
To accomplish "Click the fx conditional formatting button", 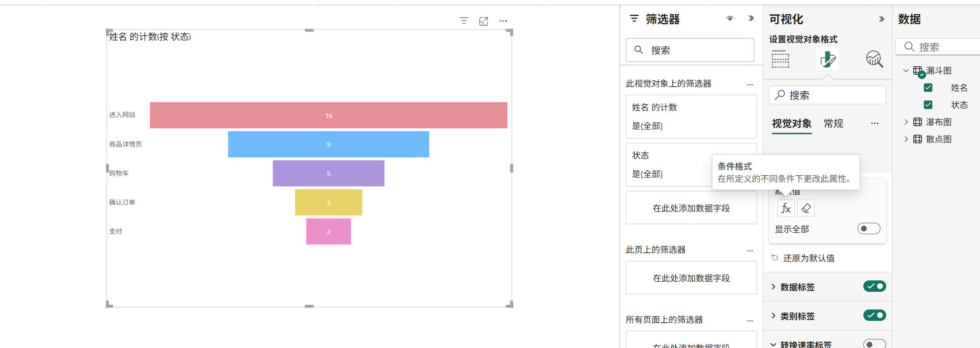I will tap(786, 208).
